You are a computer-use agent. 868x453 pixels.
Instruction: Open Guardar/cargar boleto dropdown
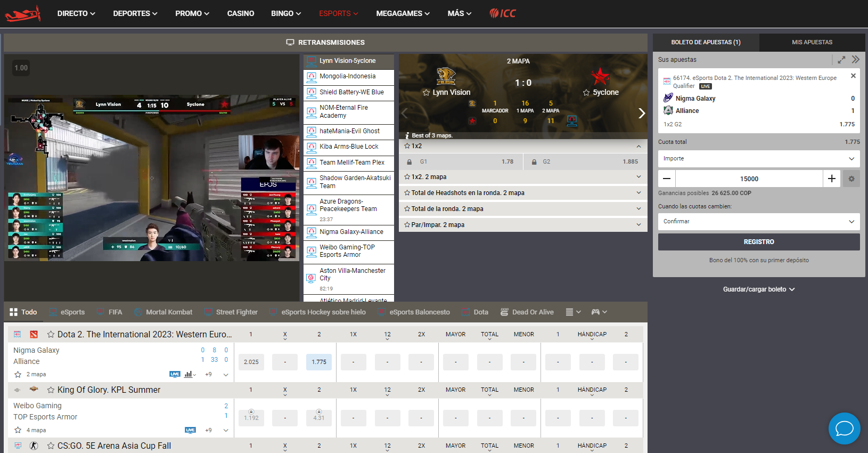coord(759,289)
